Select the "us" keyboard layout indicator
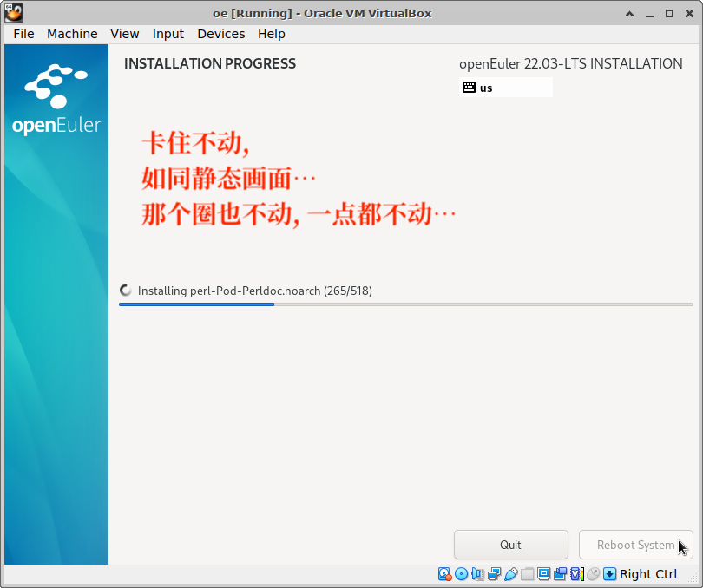 click(x=506, y=88)
